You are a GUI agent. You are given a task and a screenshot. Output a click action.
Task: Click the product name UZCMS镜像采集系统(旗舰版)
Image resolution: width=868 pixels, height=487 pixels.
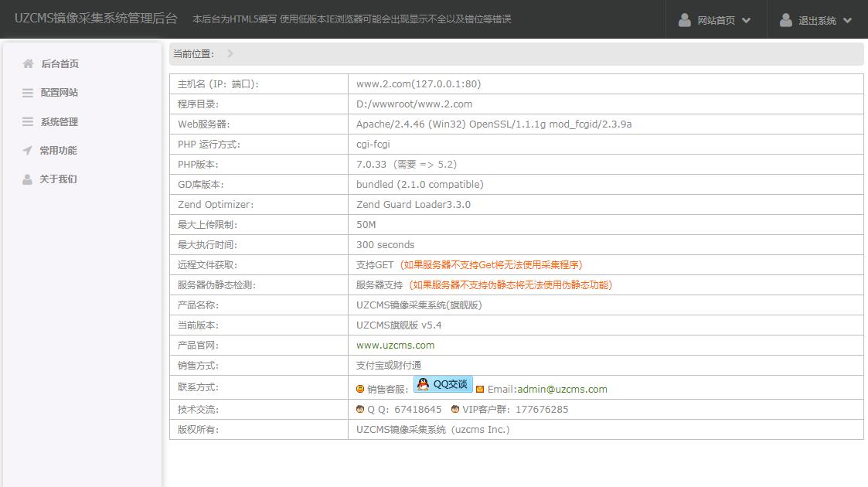coord(419,305)
